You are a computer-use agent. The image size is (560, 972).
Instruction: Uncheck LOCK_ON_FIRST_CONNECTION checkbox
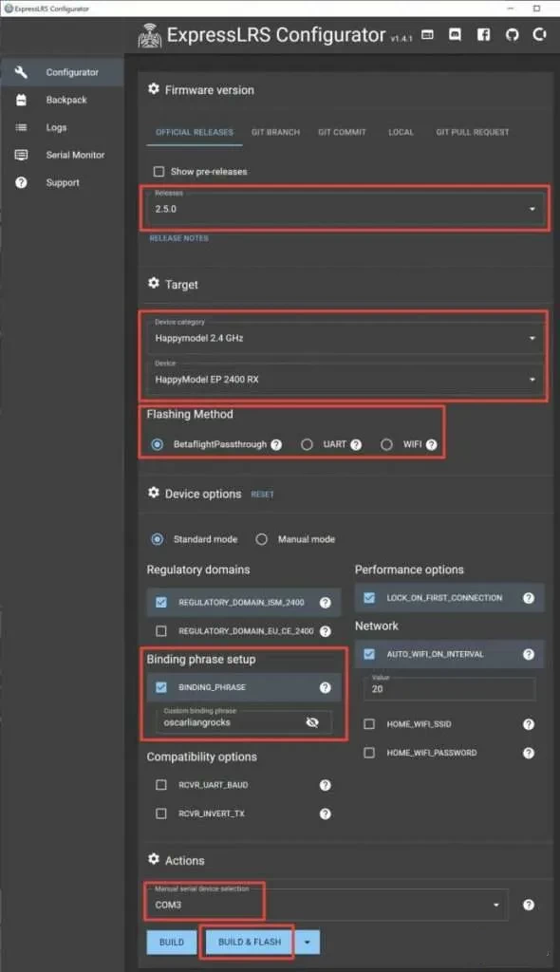pos(369,598)
